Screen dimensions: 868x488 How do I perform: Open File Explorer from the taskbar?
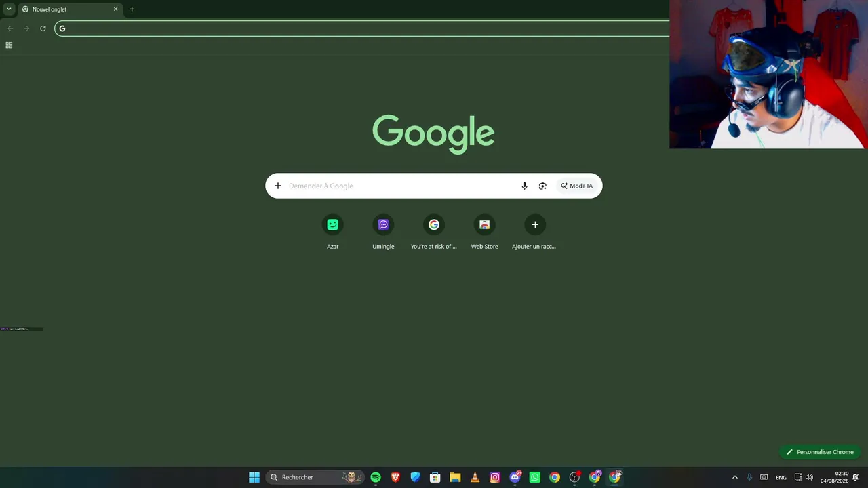click(455, 477)
